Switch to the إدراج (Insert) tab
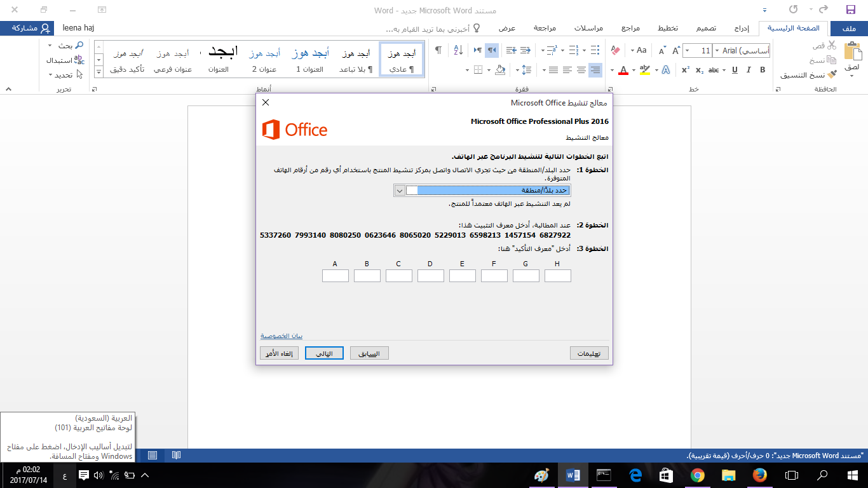 742,29
